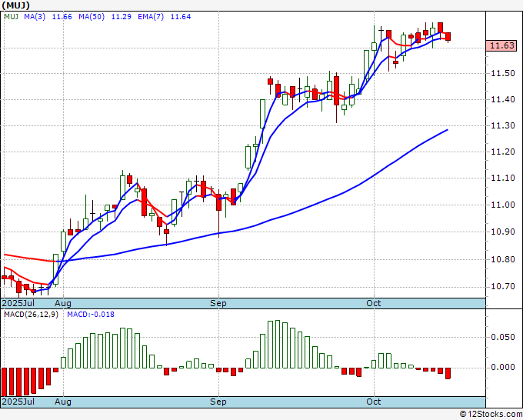Click the current price tag 11.63

point(501,45)
